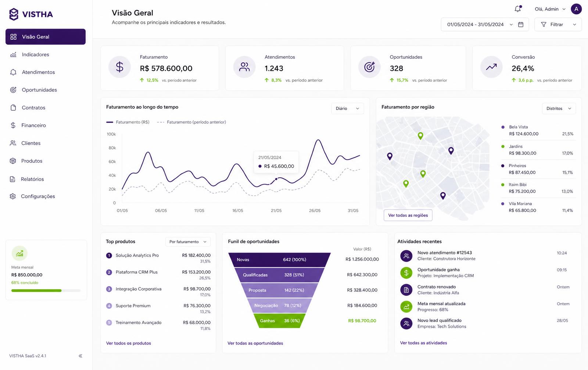Follow Ver todas as oportunidades link
The width and height of the screenshot is (588, 370).
[255, 343]
